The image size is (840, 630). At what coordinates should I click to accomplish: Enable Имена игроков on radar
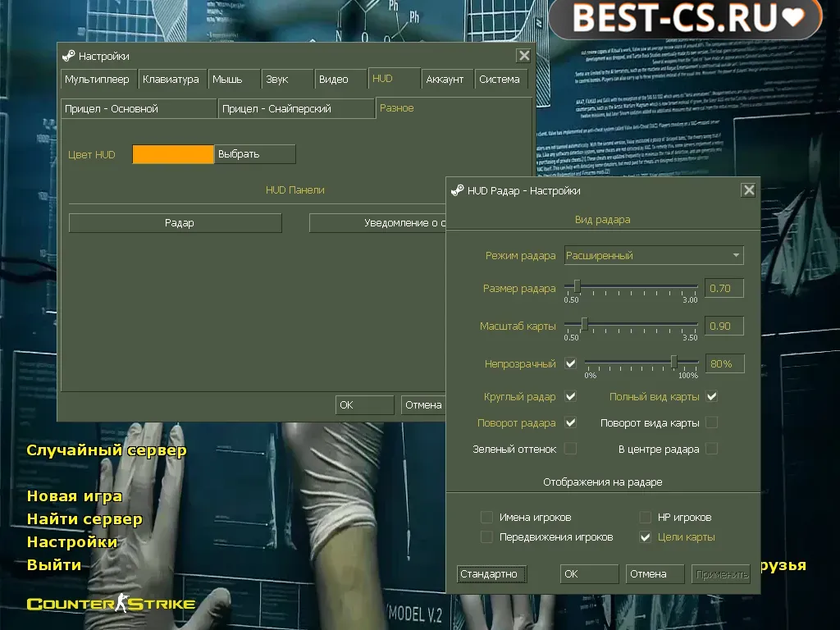coord(486,517)
